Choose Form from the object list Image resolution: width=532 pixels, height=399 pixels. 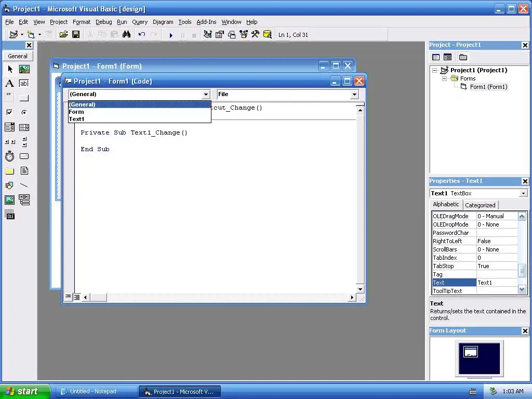(x=139, y=112)
